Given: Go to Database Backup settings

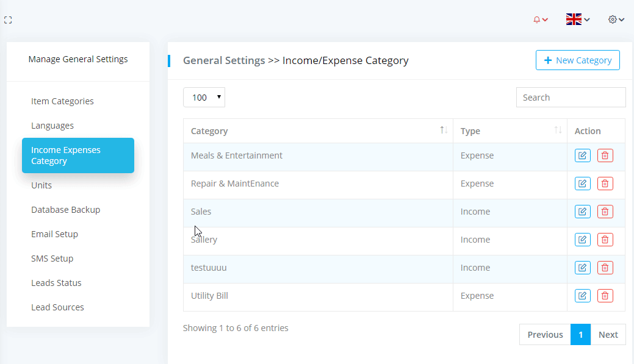Looking at the screenshot, I should [65, 210].
